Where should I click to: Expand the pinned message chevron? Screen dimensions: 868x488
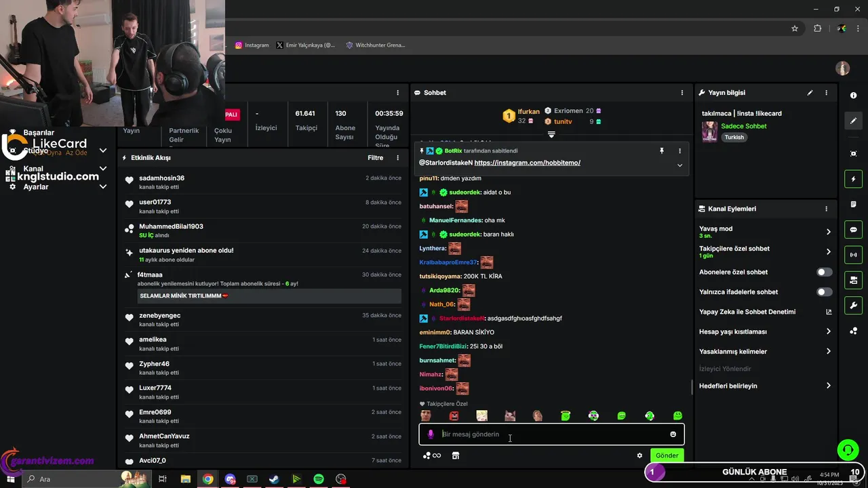pyautogui.click(x=679, y=165)
